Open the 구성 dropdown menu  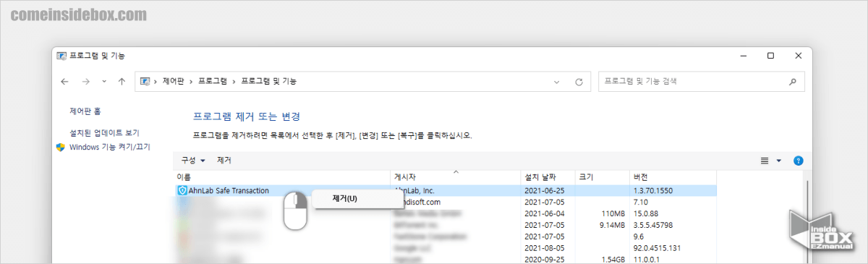[194, 161]
